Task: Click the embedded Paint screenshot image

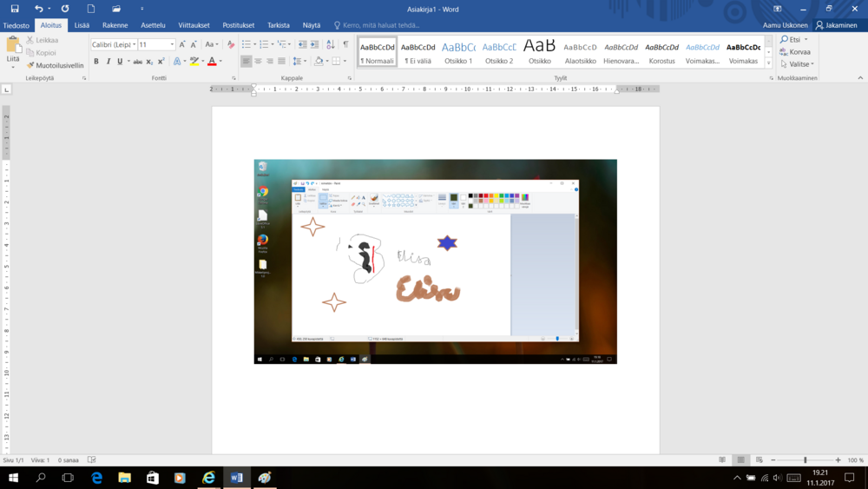Action: pos(435,261)
